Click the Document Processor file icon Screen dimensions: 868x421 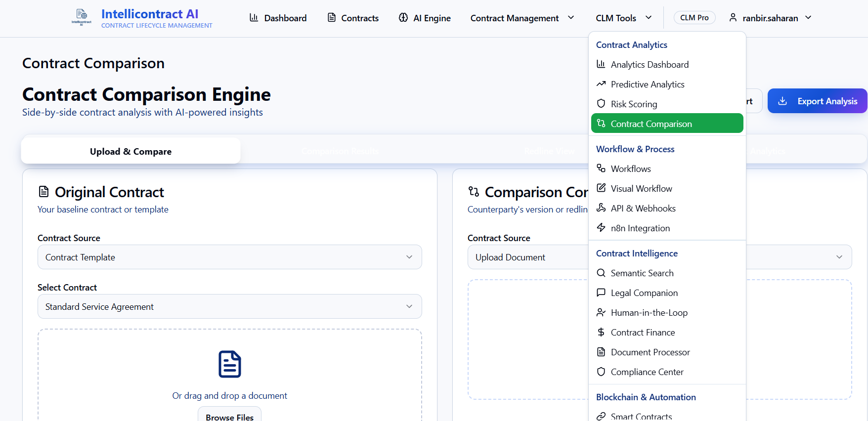click(601, 352)
